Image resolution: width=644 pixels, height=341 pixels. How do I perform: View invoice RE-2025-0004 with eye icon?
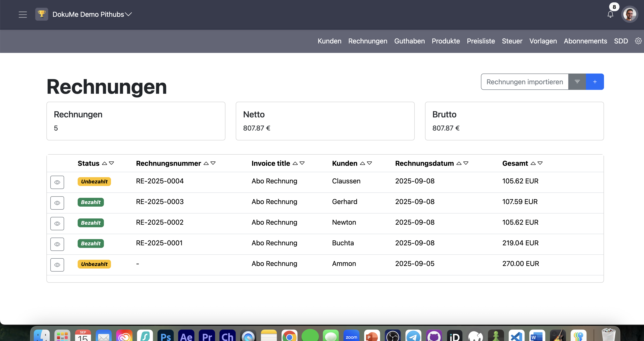pos(57,182)
